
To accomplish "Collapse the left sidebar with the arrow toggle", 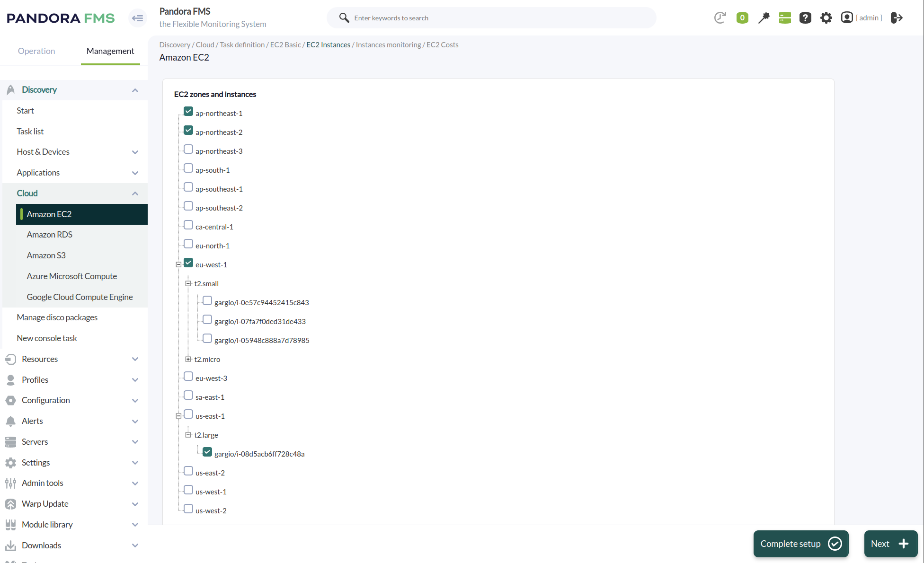I will coord(137,18).
